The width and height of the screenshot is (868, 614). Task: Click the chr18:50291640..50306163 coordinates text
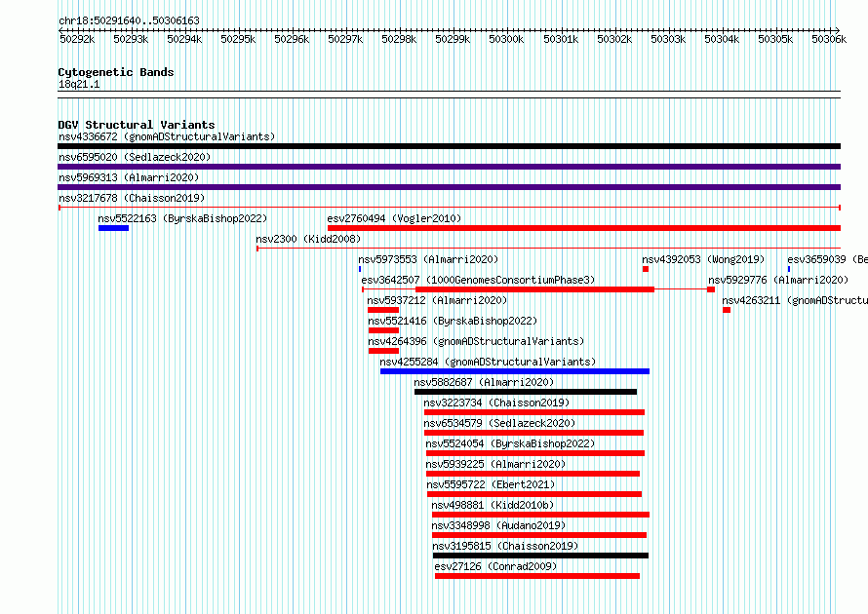(x=129, y=20)
